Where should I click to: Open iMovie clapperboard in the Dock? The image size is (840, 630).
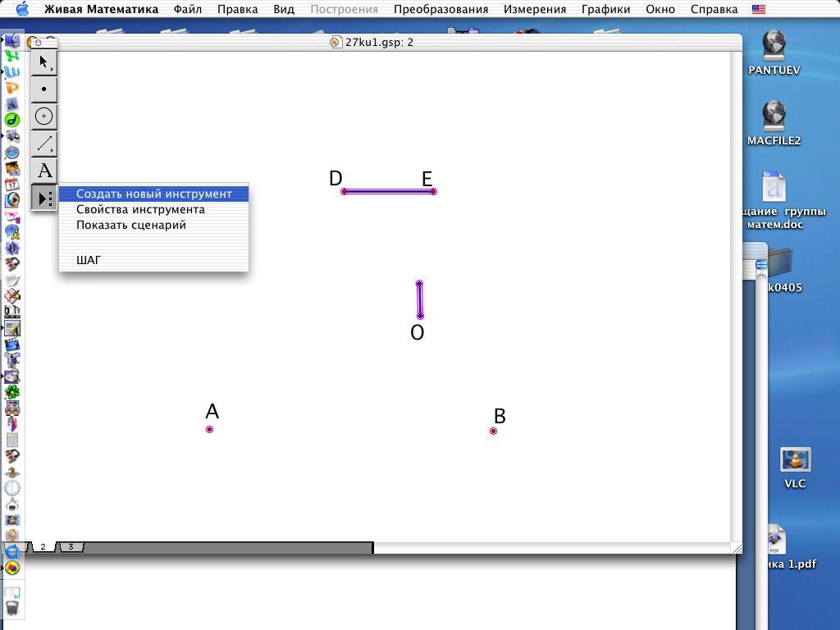point(11,345)
